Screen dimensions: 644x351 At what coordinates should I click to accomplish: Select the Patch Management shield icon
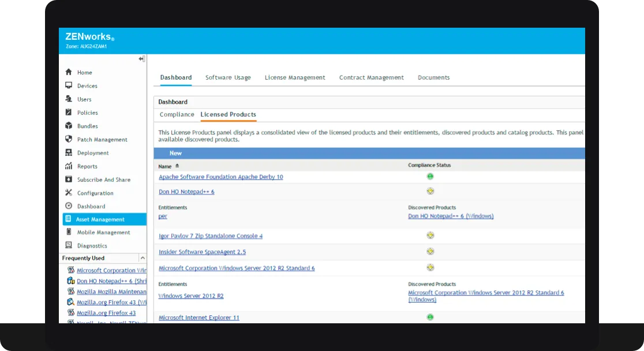(68, 139)
